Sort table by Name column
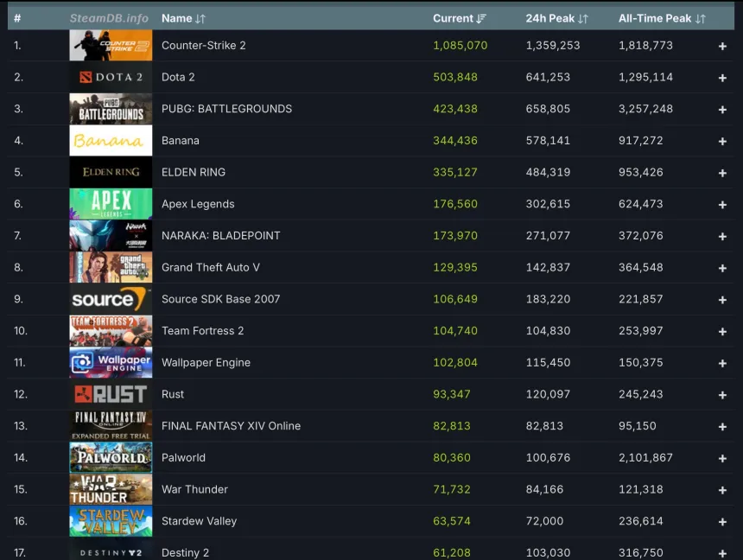The height and width of the screenshot is (560, 743). (x=183, y=18)
